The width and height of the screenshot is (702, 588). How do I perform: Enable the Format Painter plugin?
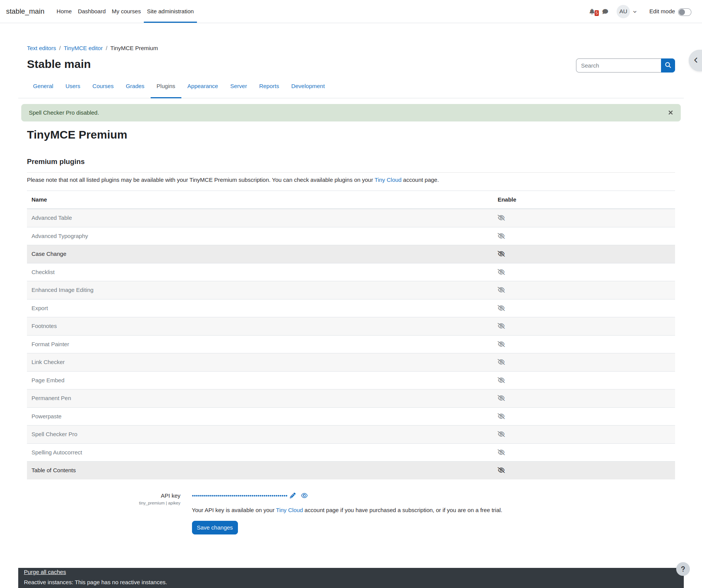tap(501, 344)
